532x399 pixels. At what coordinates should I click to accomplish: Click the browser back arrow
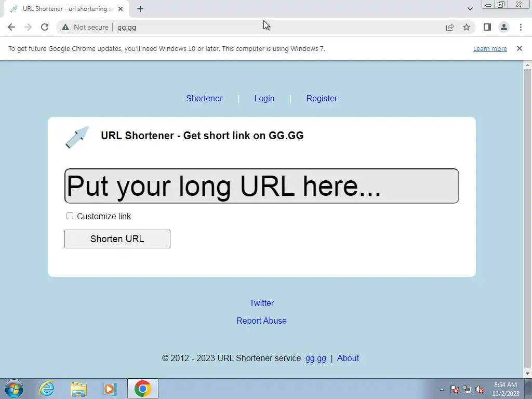tap(11, 27)
